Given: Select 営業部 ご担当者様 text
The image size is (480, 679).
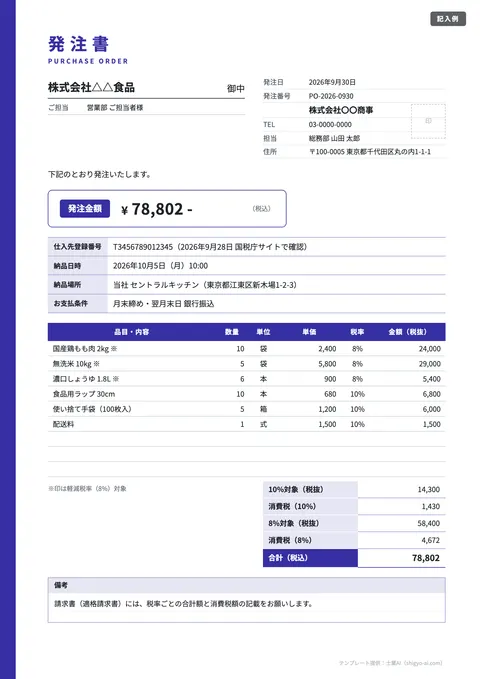Looking at the screenshot, I should (115, 107).
